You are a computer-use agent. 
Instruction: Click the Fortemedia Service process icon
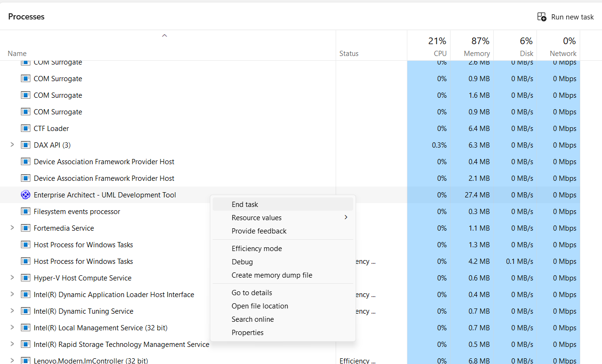pos(26,228)
